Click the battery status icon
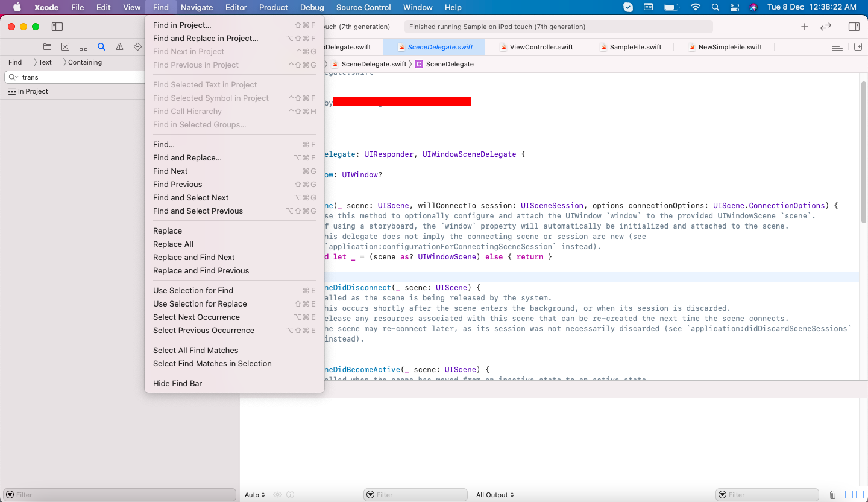Image resolution: width=868 pixels, height=502 pixels. 671,7
